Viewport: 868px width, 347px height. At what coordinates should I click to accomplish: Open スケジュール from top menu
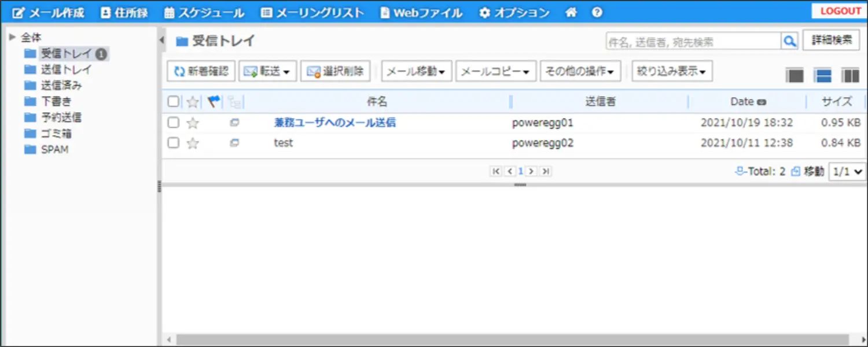point(204,12)
